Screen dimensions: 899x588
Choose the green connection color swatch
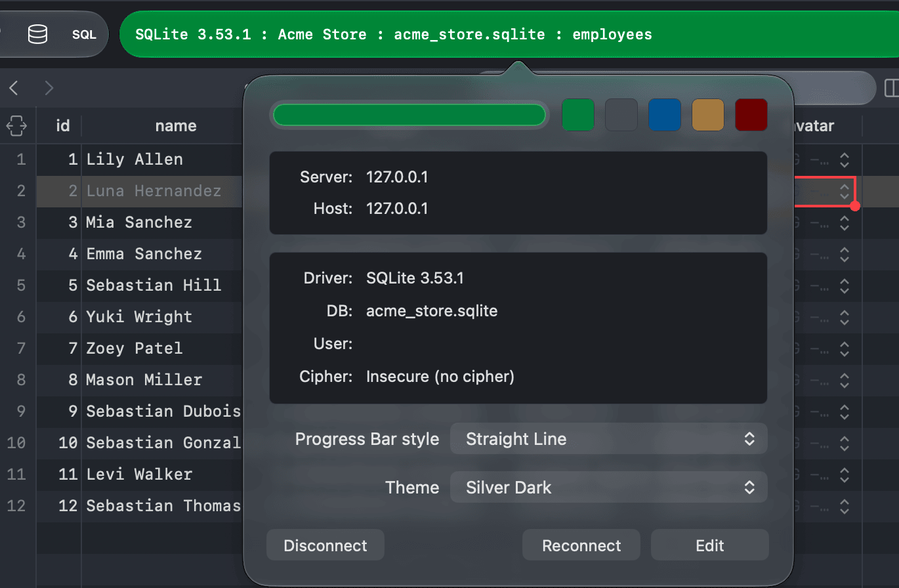(x=578, y=115)
